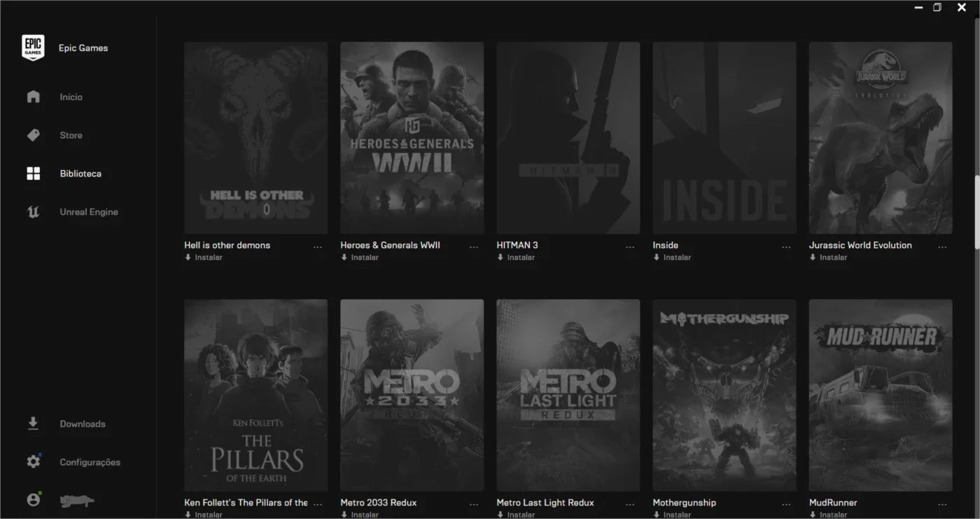Viewport: 980px width, 519px height.
Task: Open Configurações settings entry
Action: 90,462
